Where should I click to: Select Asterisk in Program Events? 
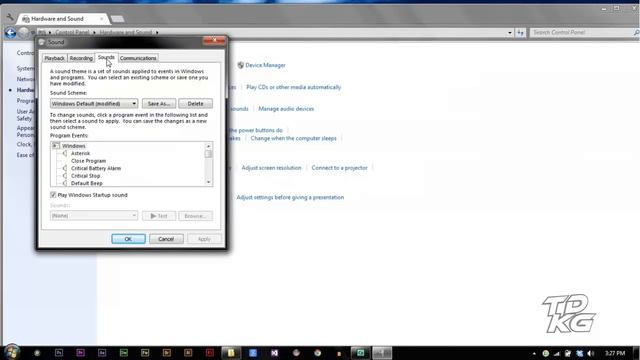(80, 153)
